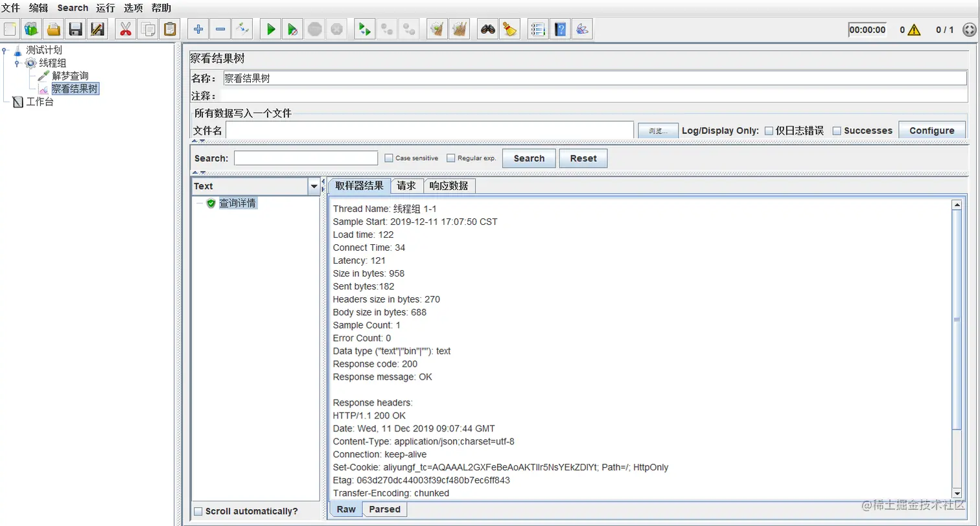Save the test plan with floppy icon
Viewport: 980px width, 526px height.
point(76,29)
